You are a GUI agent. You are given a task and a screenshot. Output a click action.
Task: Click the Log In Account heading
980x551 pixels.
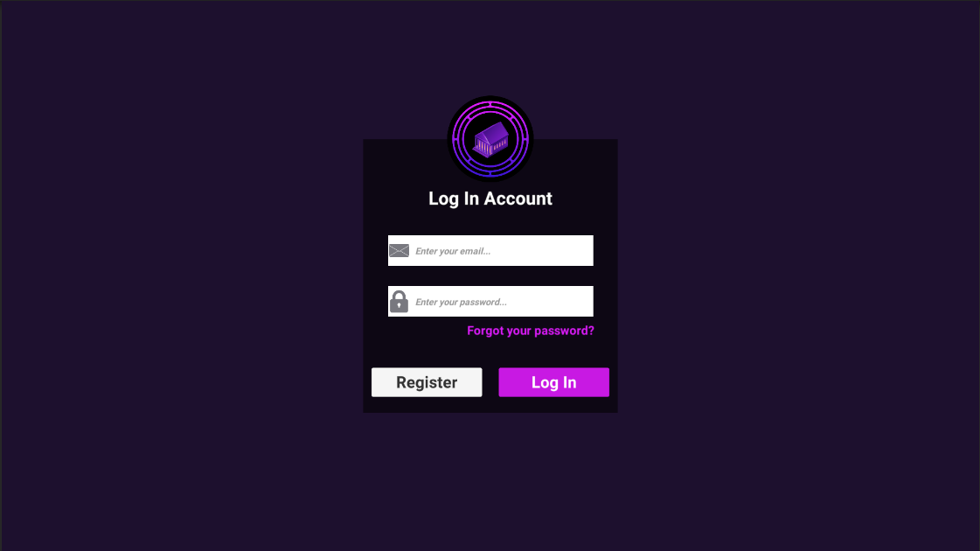tap(490, 199)
